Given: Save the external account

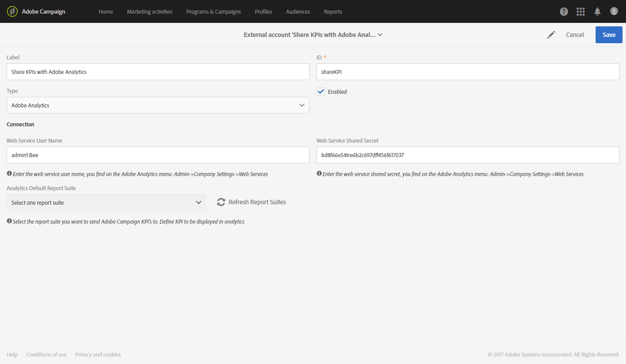Looking at the screenshot, I should (x=609, y=35).
